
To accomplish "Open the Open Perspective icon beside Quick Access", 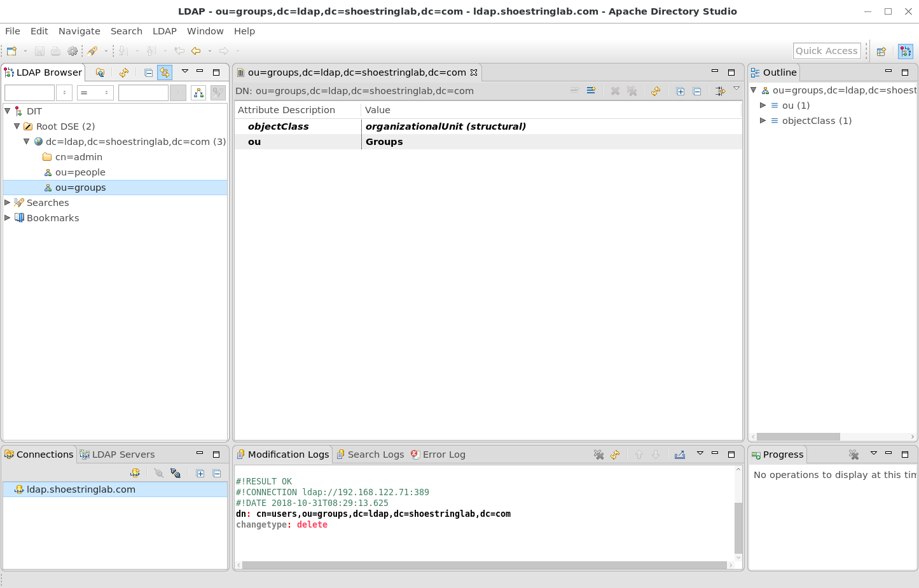I will pos(881,51).
